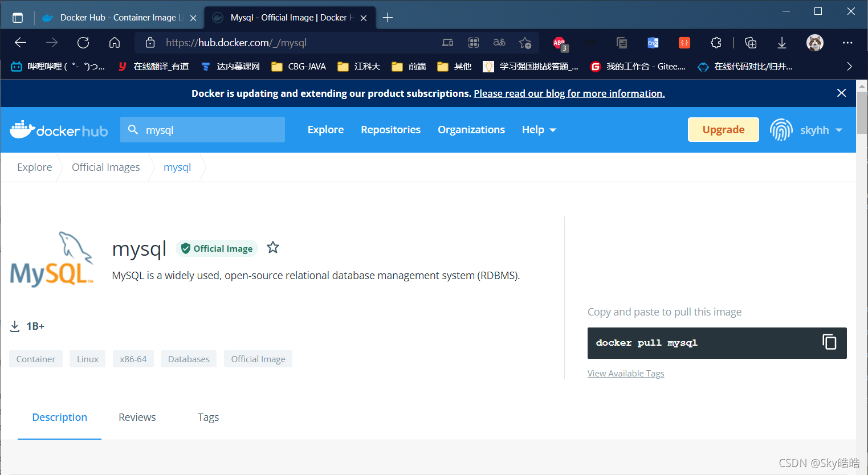The image size is (868, 475).
Task: Click the Upgrade button
Action: point(723,129)
